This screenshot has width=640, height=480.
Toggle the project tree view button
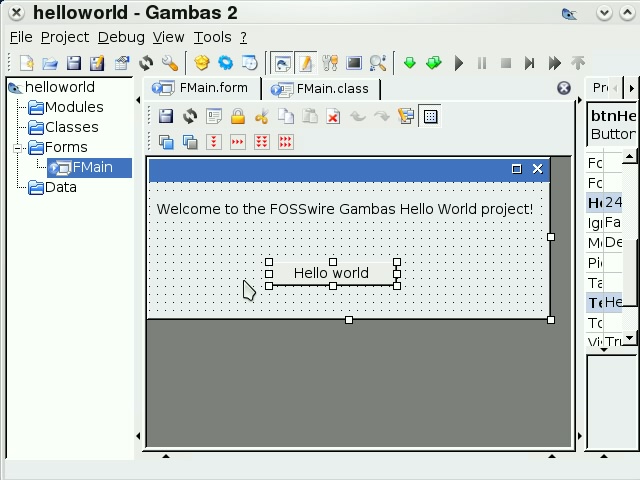(282, 63)
